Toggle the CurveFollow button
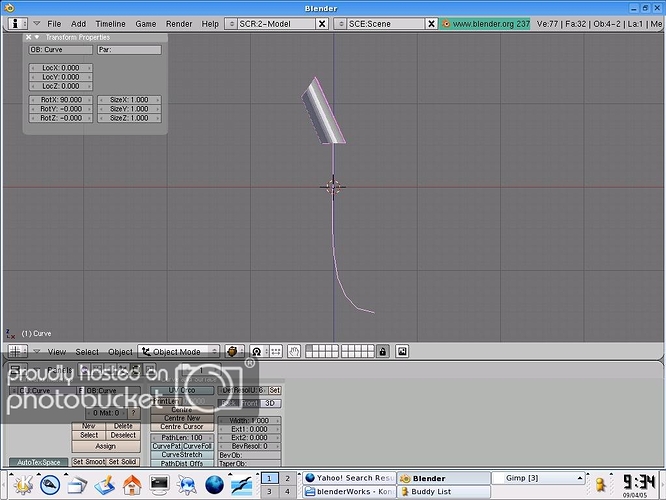666x500 pixels. [198, 446]
